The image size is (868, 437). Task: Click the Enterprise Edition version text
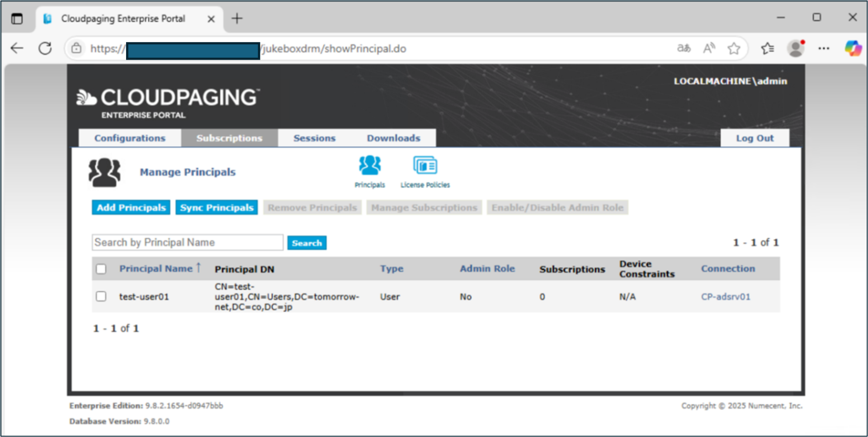coord(146,405)
